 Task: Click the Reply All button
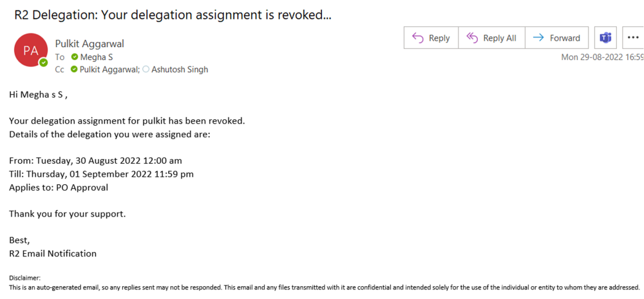492,38
